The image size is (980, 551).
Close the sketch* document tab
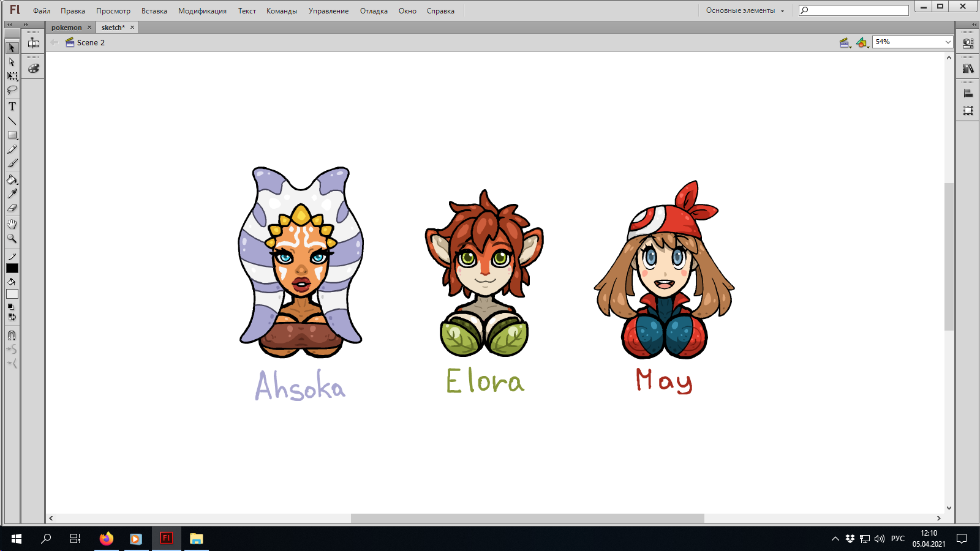[132, 28]
